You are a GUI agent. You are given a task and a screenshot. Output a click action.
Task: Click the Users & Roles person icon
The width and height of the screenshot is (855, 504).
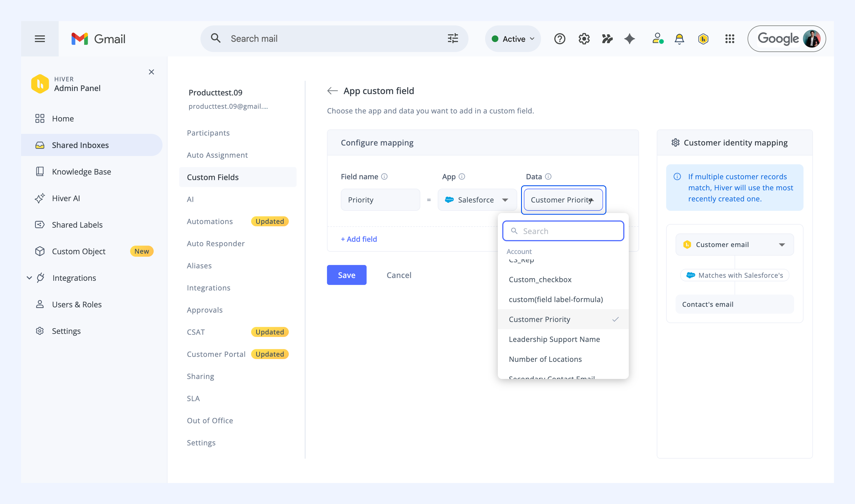[40, 304]
